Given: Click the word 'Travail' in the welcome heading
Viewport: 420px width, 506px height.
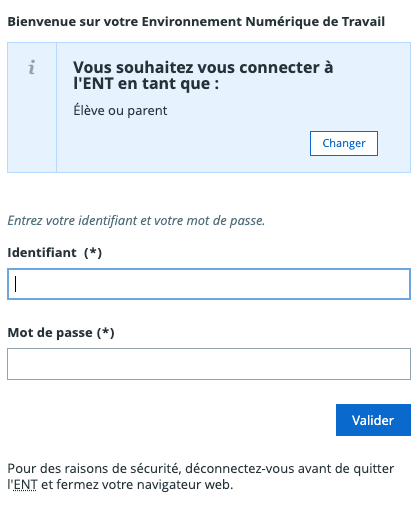Looking at the screenshot, I should (363, 22).
